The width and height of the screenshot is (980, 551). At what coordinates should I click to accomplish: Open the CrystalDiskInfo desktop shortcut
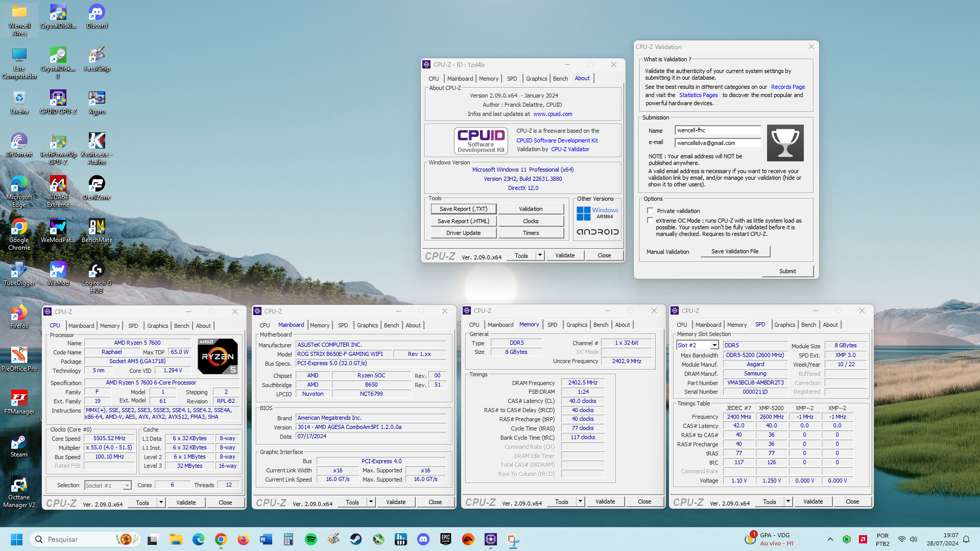coord(58,16)
